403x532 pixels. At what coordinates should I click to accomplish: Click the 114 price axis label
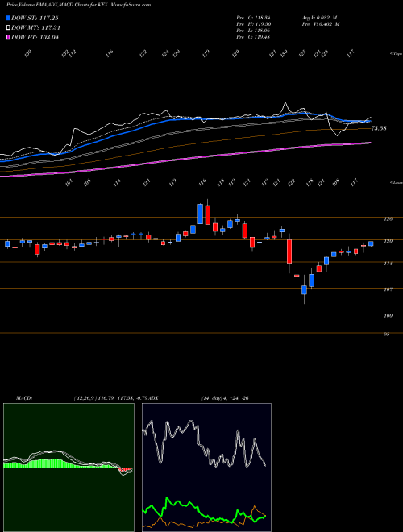(388, 264)
